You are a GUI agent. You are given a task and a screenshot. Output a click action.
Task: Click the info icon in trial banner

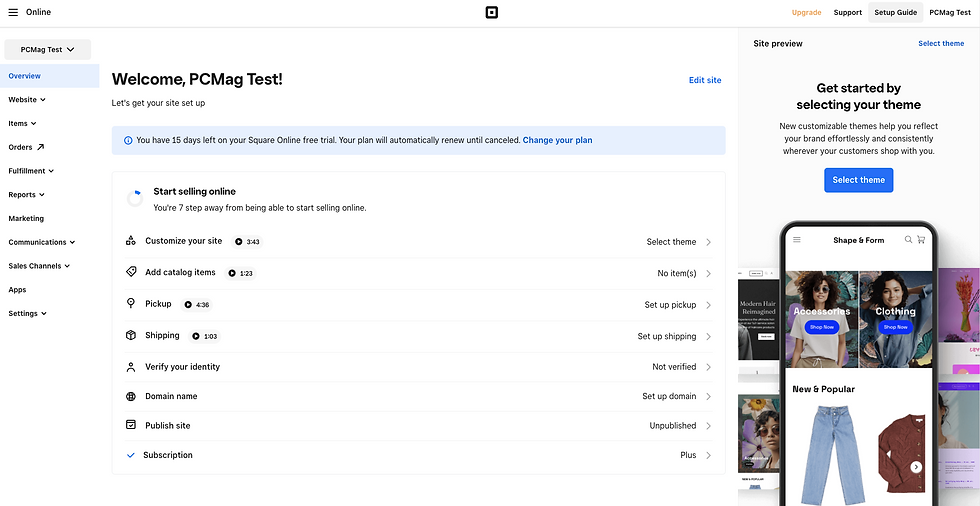(x=128, y=141)
